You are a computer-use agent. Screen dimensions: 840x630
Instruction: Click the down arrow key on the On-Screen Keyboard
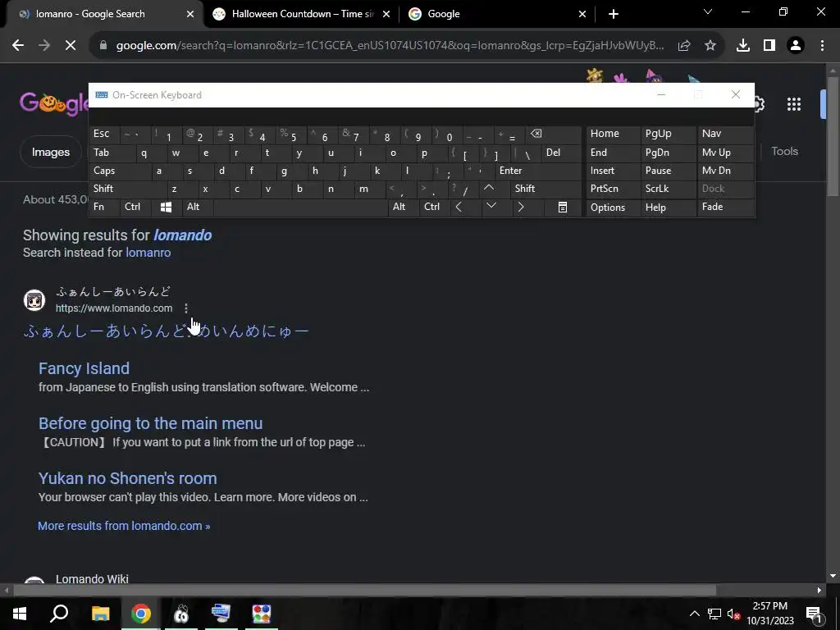[491, 206]
